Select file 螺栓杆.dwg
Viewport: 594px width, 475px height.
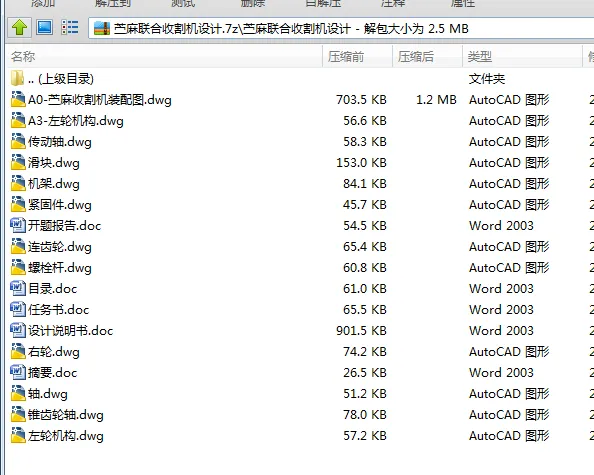pos(59,268)
